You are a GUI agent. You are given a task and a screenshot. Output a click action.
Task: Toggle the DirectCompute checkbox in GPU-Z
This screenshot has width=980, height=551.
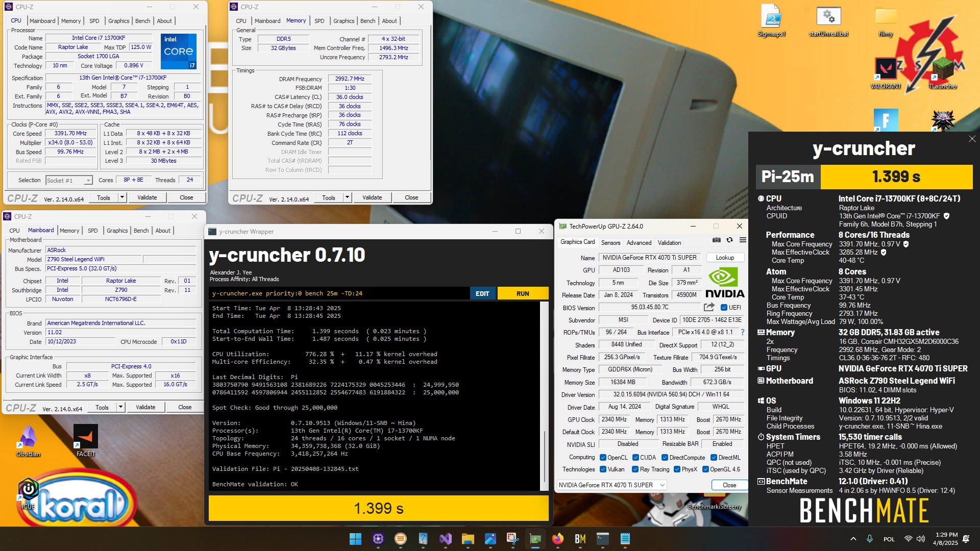point(665,458)
